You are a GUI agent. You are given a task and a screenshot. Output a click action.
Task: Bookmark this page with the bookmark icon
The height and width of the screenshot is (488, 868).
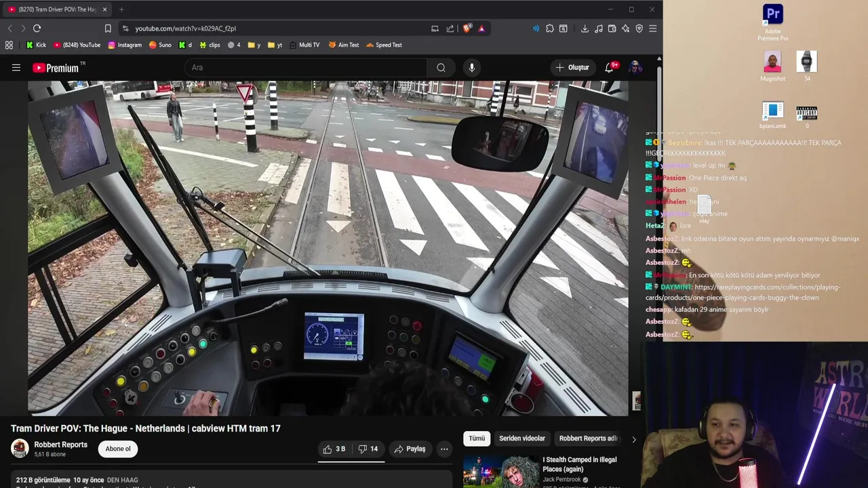[x=108, y=28]
